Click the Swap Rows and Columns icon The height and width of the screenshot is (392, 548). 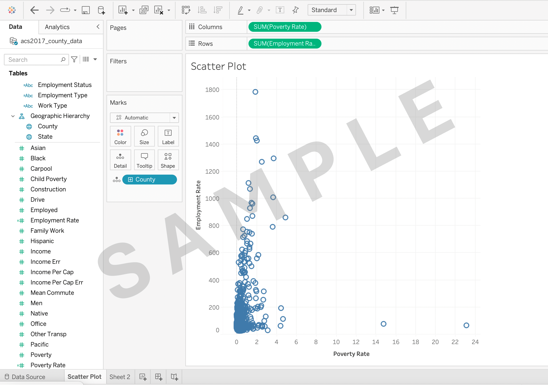(x=186, y=10)
